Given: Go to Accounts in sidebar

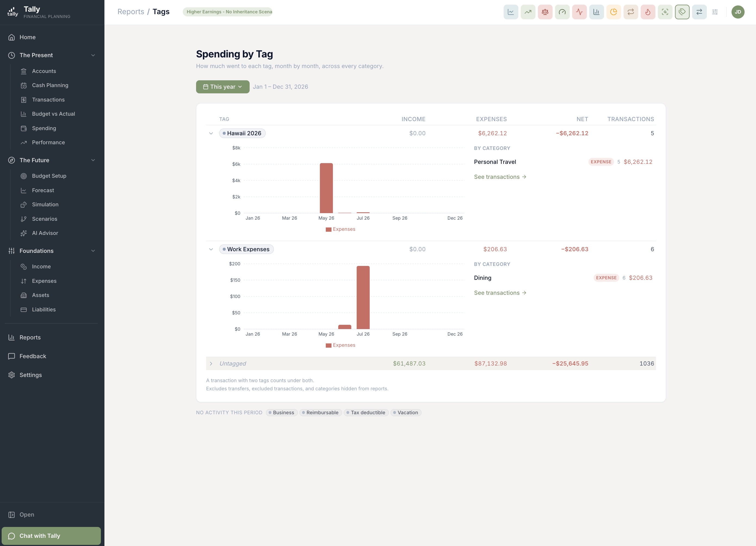Looking at the screenshot, I should click(x=44, y=71).
